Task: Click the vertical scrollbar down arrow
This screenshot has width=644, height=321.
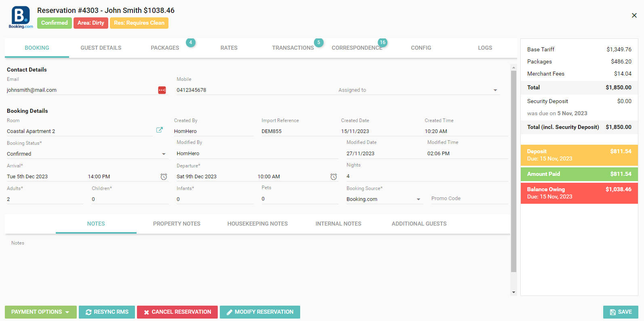Action: click(514, 292)
